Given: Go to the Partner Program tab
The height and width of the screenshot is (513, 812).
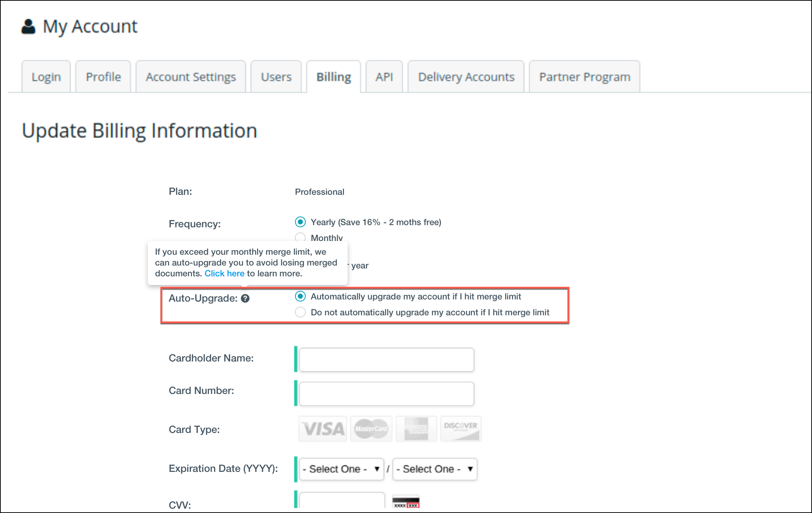Looking at the screenshot, I should pos(584,77).
